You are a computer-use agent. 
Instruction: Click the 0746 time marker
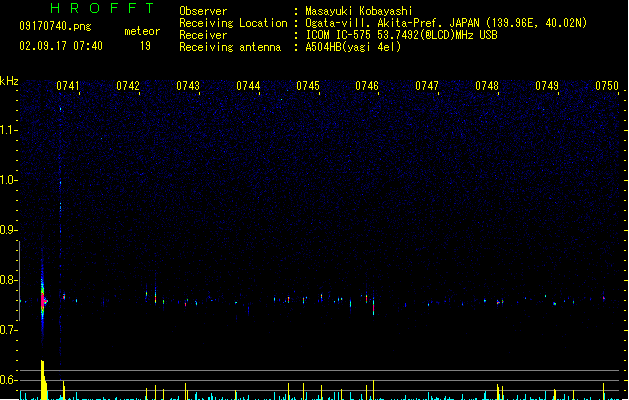tap(367, 86)
